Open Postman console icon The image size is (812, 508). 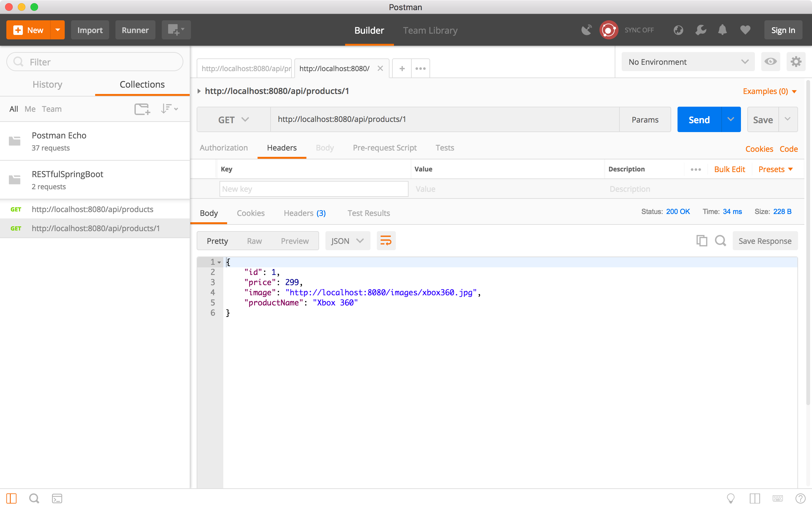pos(57,498)
